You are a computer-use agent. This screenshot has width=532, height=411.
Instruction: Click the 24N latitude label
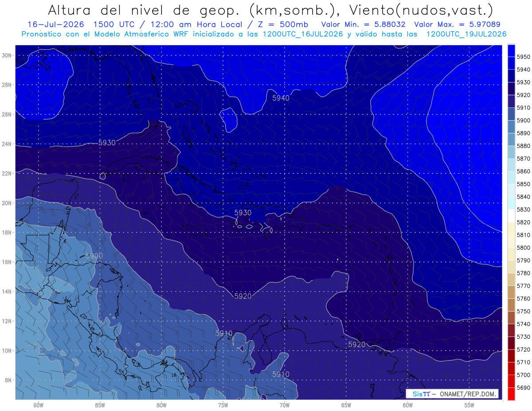pos(7,144)
